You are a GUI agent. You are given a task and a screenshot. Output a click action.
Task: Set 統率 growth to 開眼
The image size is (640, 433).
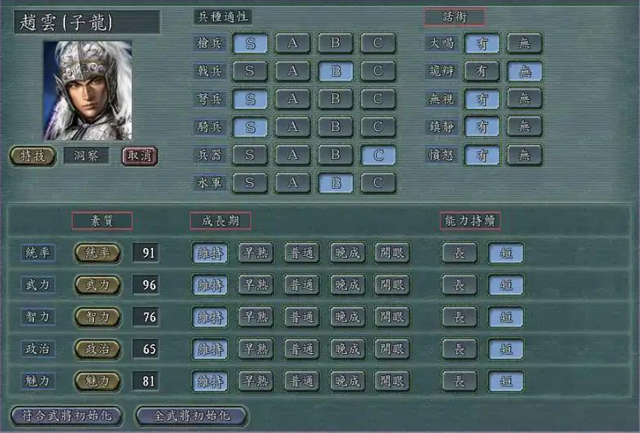[392, 253]
